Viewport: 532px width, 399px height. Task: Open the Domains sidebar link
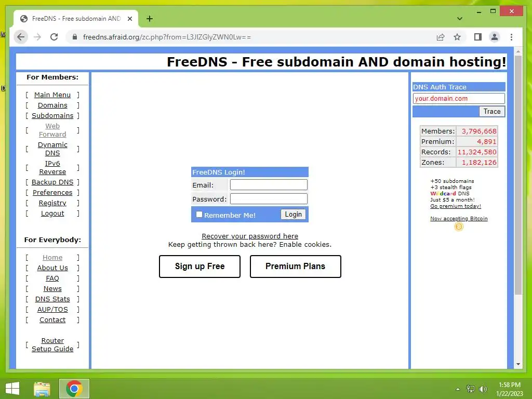[52, 105]
